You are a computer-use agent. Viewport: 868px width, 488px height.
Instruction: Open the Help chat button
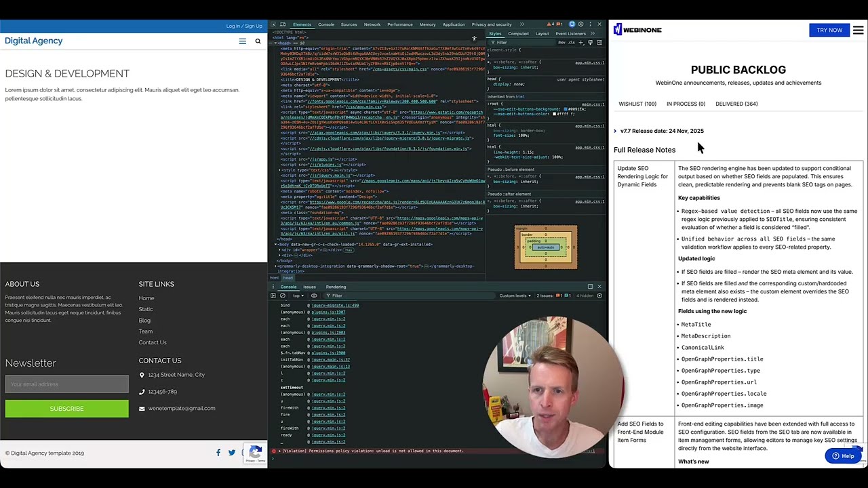843,456
